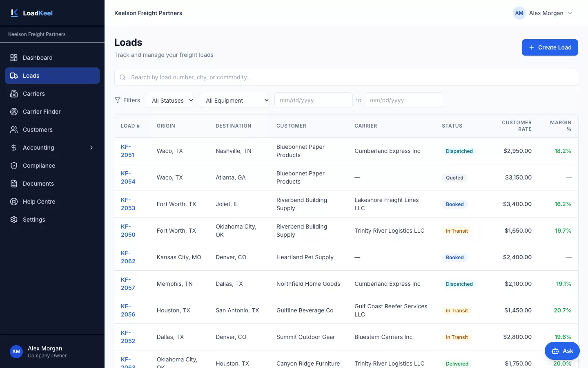Open the Ask assistant button

click(562, 351)
